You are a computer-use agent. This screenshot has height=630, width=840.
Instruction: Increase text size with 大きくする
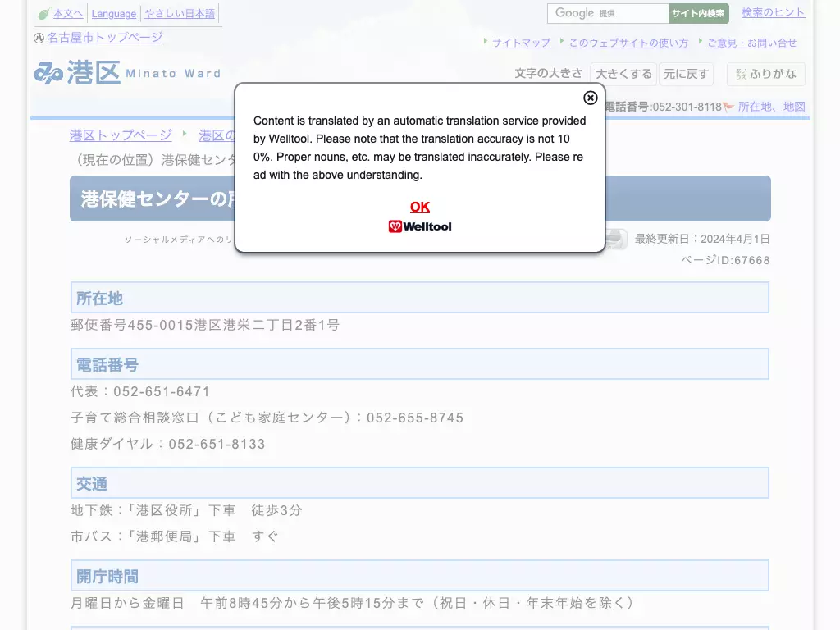[623, 74]
